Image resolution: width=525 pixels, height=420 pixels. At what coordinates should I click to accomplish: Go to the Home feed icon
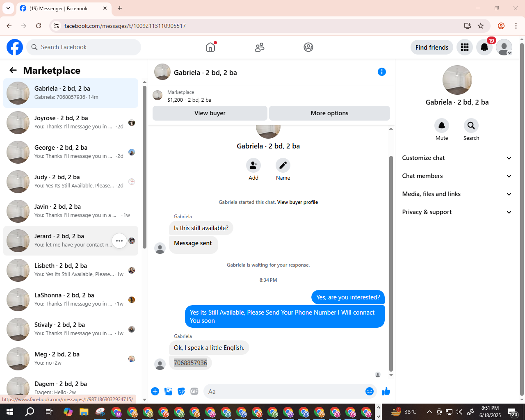coord(210,47)
